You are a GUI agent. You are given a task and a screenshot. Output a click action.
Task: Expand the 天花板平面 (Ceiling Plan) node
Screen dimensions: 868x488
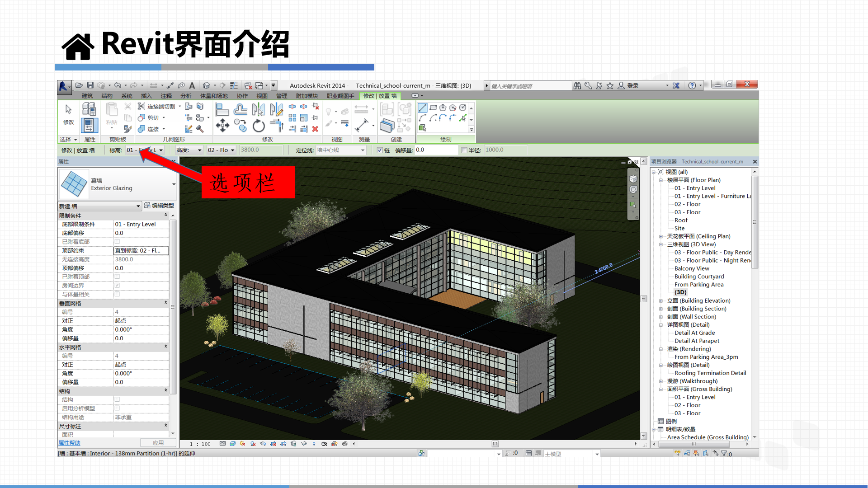[x=660, y=236]
